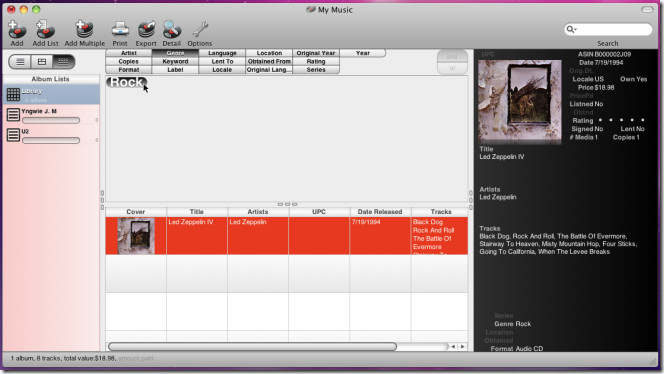Open the Add List toolbar icon
Viewport: 664px width, 374px height.
(45, 30)
